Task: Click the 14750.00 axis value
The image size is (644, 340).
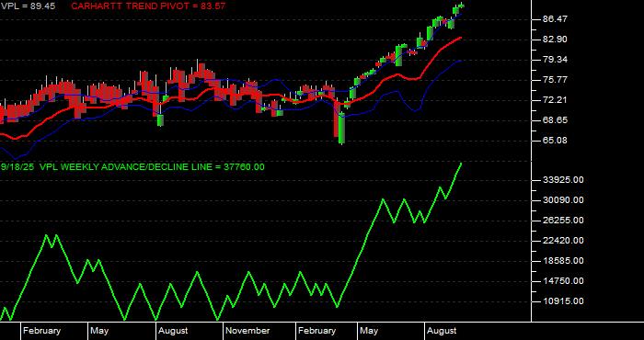Action: point(563,281)
